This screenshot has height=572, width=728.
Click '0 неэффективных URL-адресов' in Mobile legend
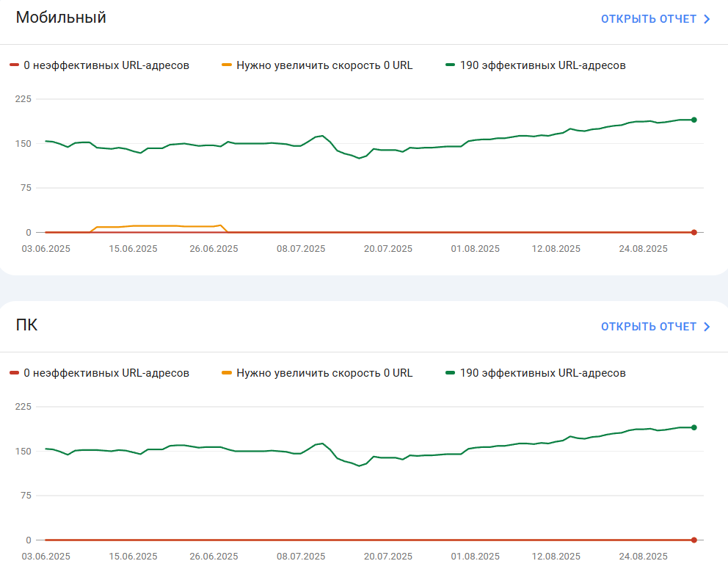point(106,65)
